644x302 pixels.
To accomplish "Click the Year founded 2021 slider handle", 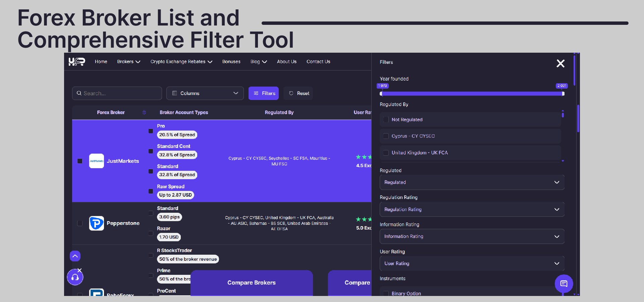I will click(563, 94).
